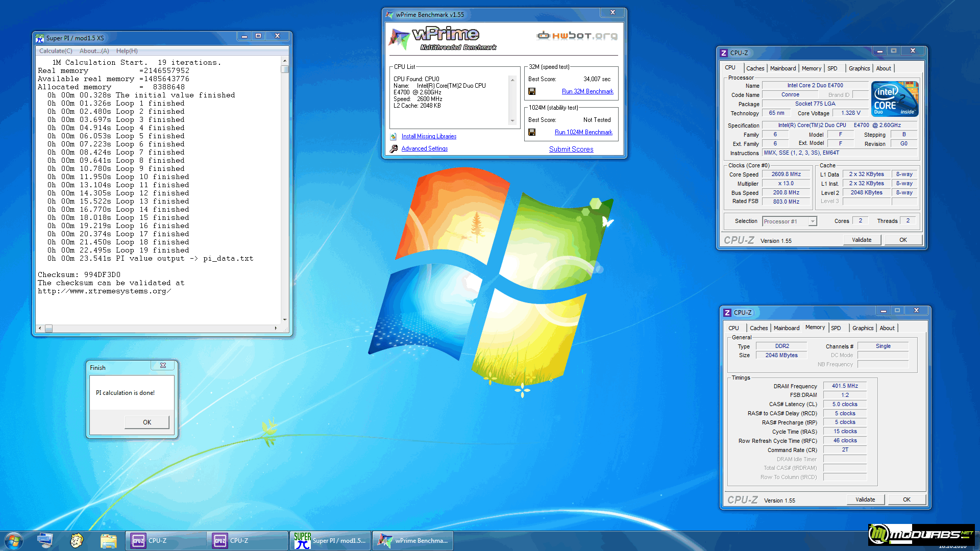Close the Finish dialog with its X button
This screenshot has width=980, height=551.
(x=163, y=365)
